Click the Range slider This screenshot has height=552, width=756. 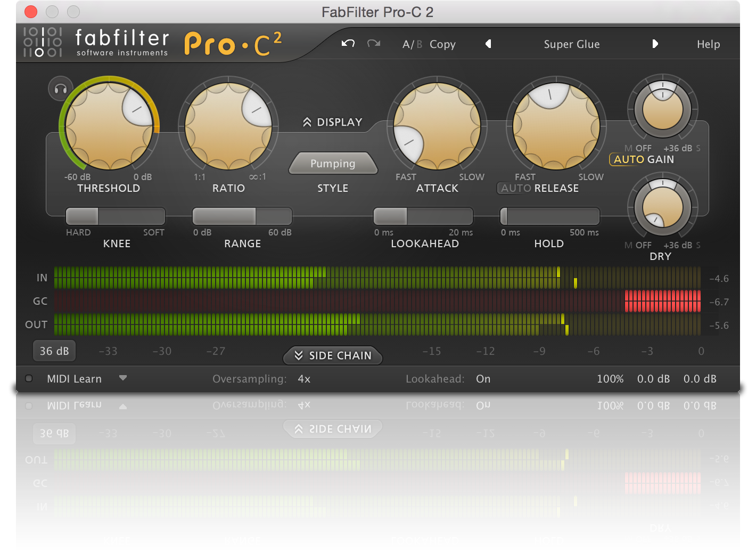point(242,216)
